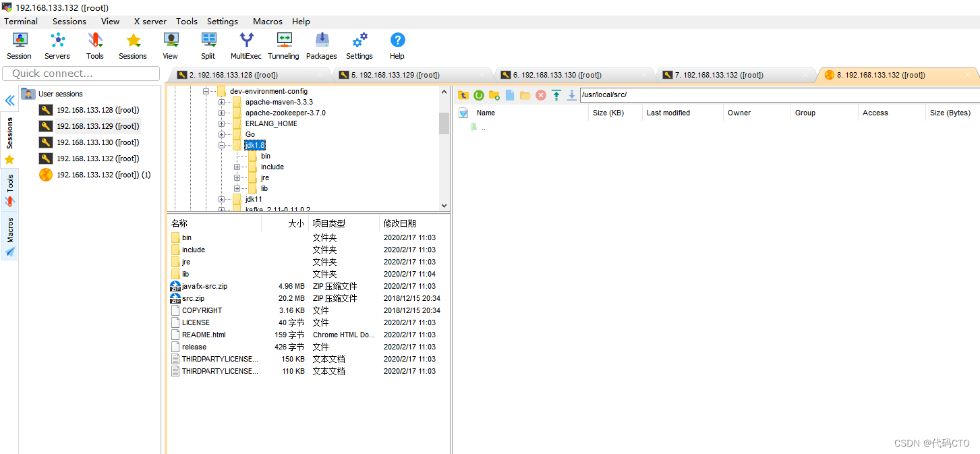Upload files with green arrow icon
Screen dimensions: 980x454
(x=556, y=95)
